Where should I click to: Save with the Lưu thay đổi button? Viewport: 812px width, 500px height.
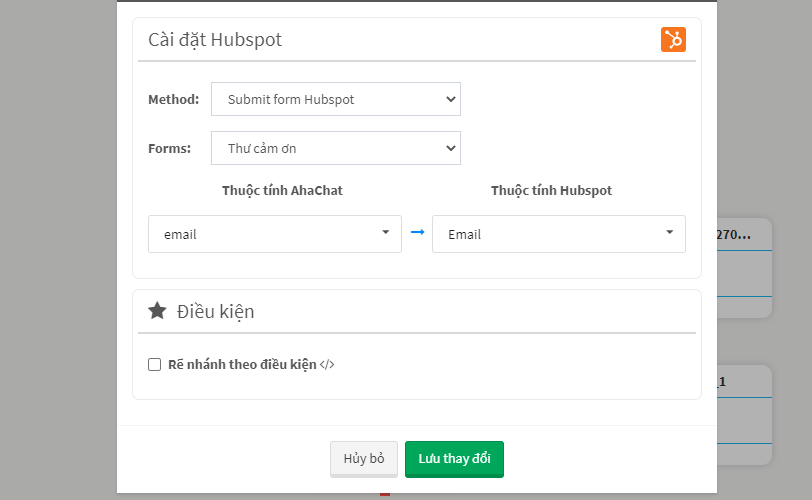coord(454,459)
